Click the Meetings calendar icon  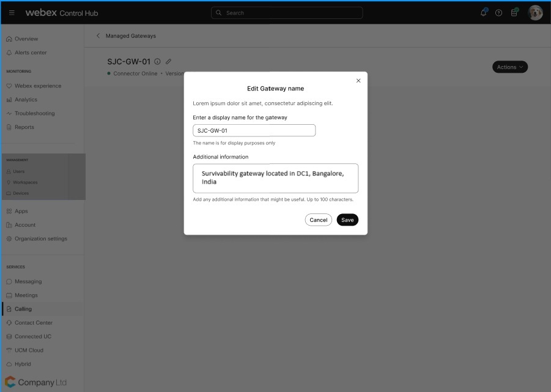(9, 295)
